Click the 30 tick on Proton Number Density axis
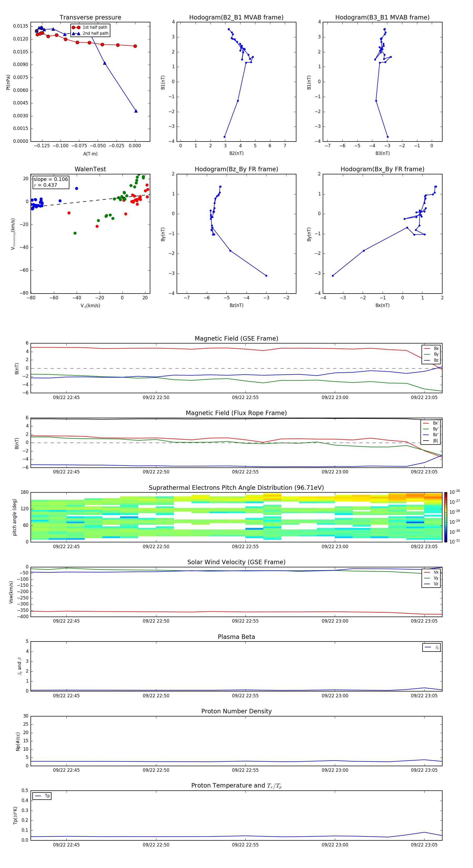This screenshot has height=868, width=473. point(26,716)
